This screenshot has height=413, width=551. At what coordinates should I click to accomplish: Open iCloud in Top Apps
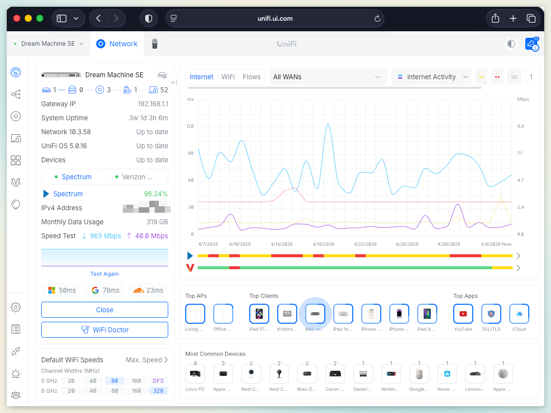coord(519,314)
